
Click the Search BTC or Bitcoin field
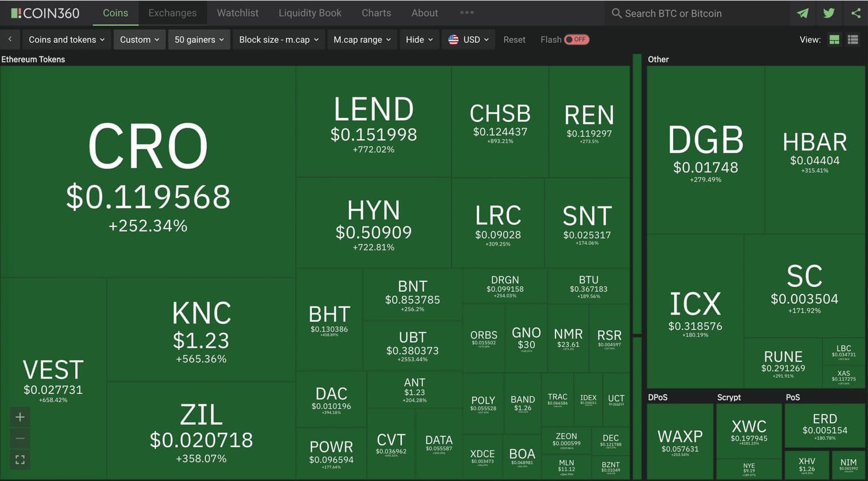pos(695,14)
